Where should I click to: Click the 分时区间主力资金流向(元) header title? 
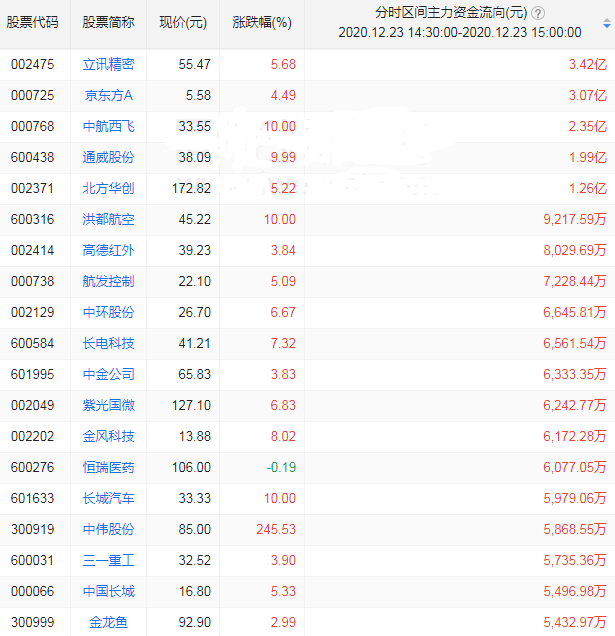[451, 13]
